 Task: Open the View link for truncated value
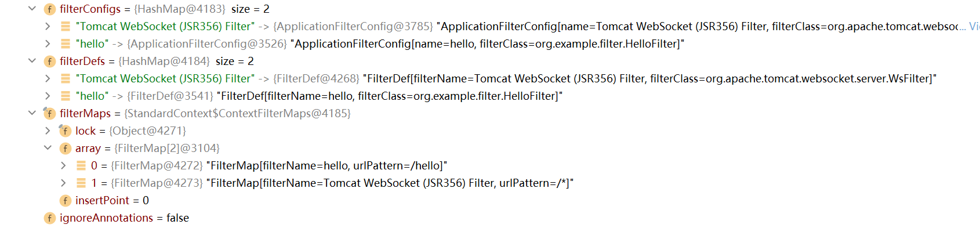pyautogui.click(x=974, y=26)
